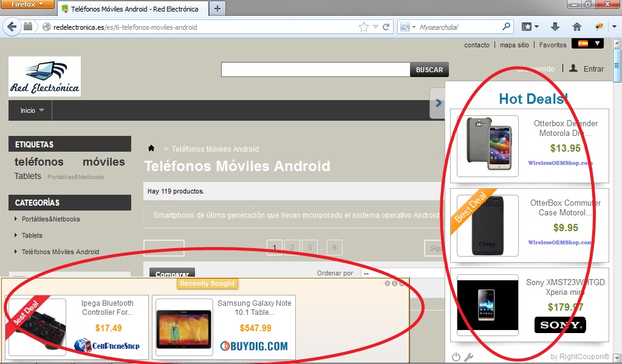This screenshot has width=622, height=364.
Task: Open the Samsung Galaxy Note 10.1 offer
Action: coord(224,326)
